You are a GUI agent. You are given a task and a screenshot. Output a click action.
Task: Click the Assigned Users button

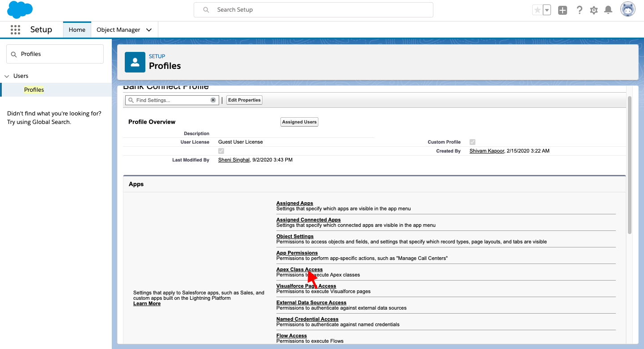pos(299,122)
